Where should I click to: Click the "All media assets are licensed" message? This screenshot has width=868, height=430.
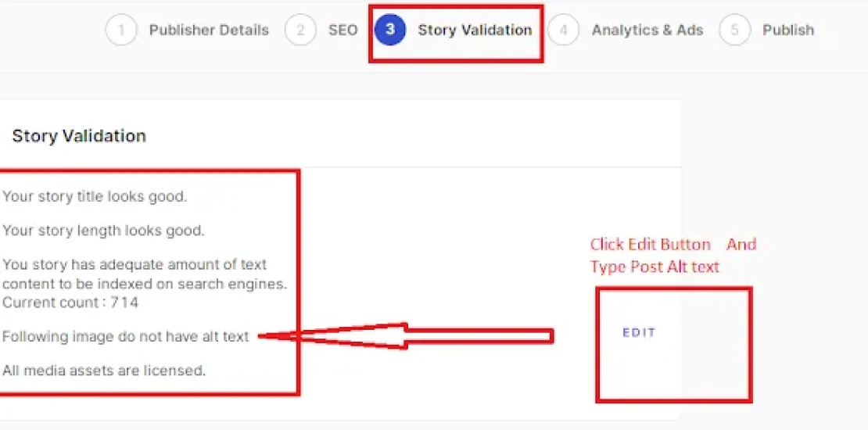click(x=104, y=371)
